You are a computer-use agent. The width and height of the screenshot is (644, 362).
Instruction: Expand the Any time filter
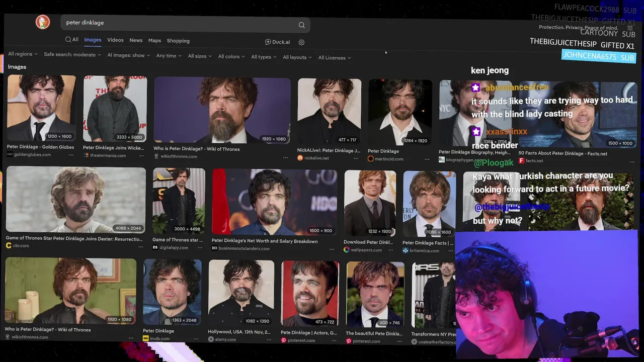[169, 56]
